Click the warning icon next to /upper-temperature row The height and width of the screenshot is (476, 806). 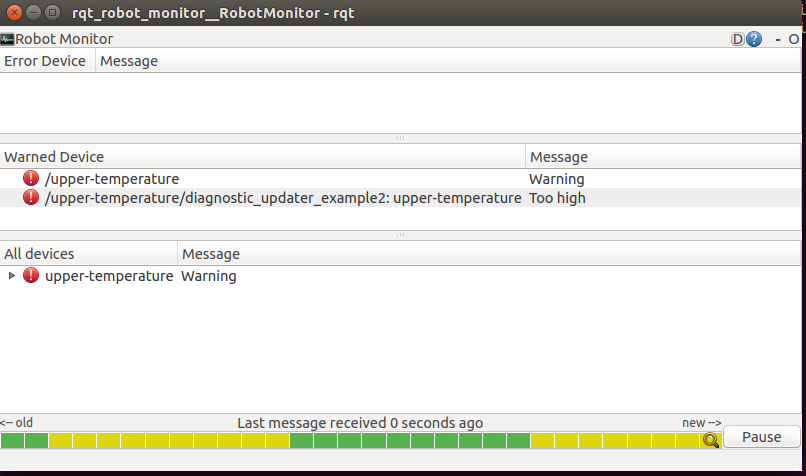click(x=31, y=178)
